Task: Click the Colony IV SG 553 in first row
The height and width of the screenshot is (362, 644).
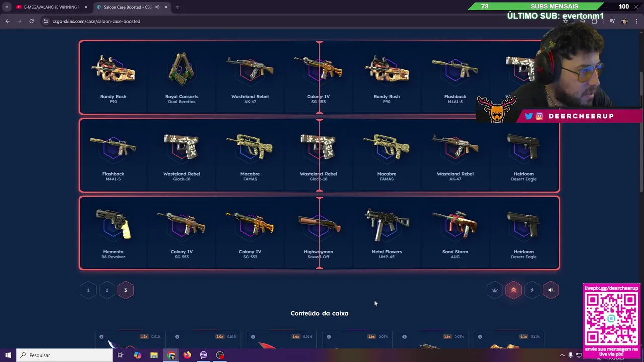Action: [318, 77]
